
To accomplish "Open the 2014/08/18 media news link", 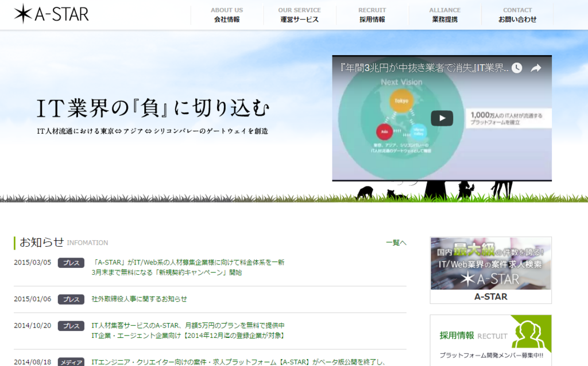I will coord(238,362).
